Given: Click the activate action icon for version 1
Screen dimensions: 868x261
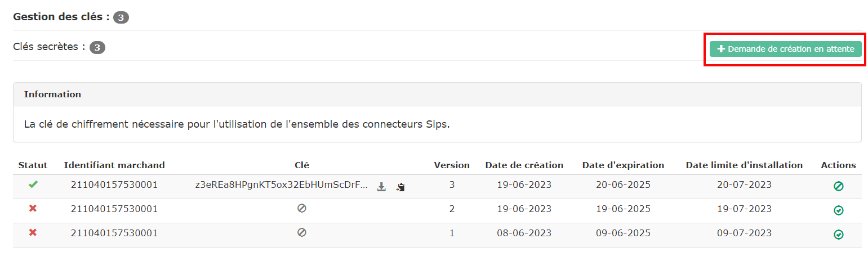Looking at the screenshot, I should tap(838, 235).
